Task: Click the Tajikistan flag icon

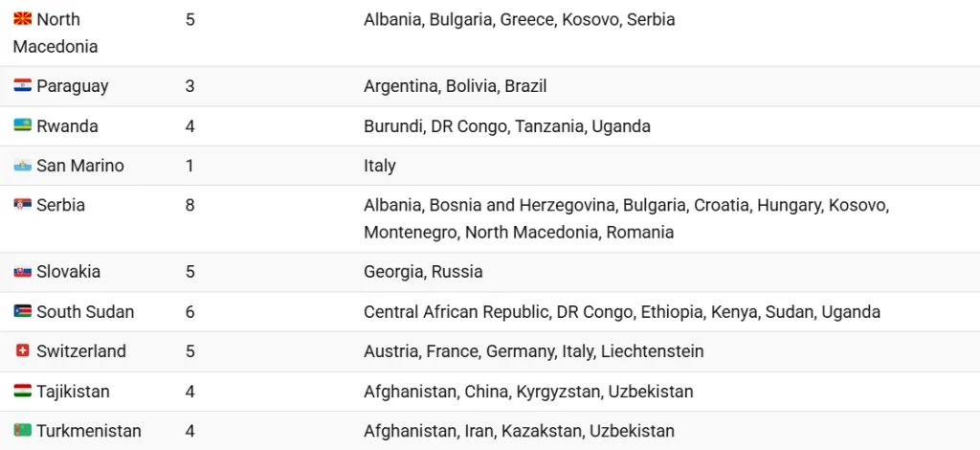Action: (x=23, y=392)
